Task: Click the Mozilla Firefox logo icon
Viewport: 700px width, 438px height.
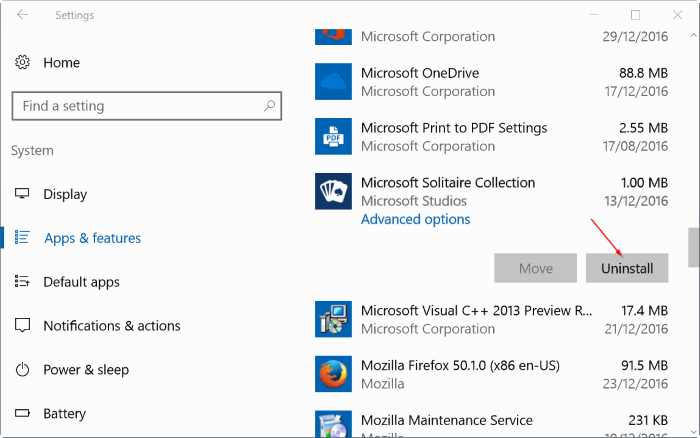Action: click(333, 374)
